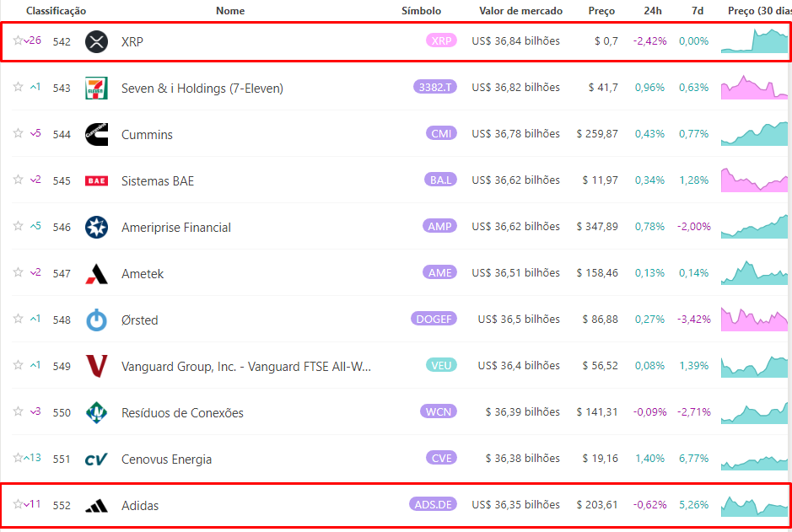Click the BA.L ticker badge

coord(440,180)
